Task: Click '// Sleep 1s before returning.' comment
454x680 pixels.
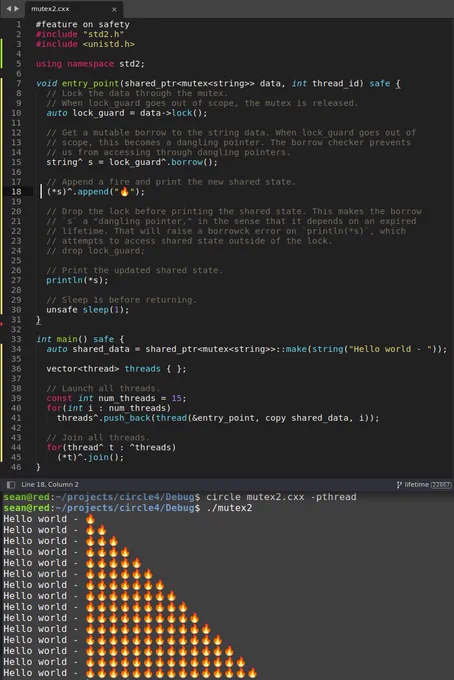Action: click(121, 300)
